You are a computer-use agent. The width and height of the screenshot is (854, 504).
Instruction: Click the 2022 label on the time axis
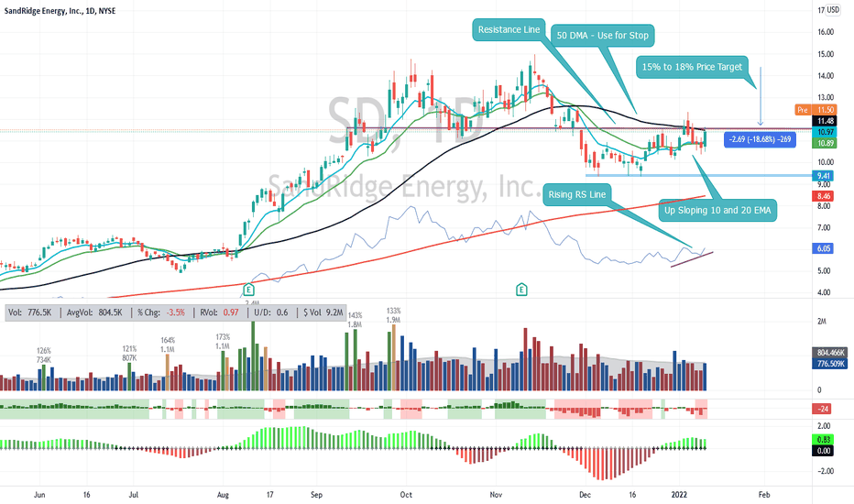(x=679, y=495)
